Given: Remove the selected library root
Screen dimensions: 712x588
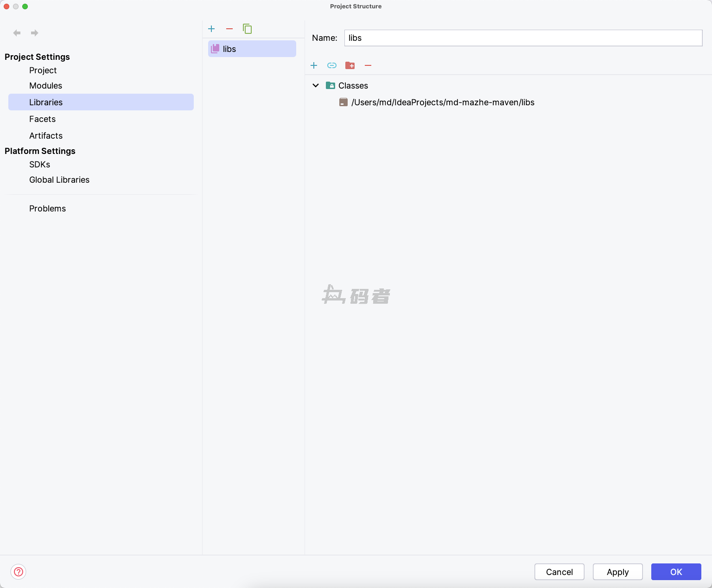Looking at the screenshot, I should click(x=368, y=65).
